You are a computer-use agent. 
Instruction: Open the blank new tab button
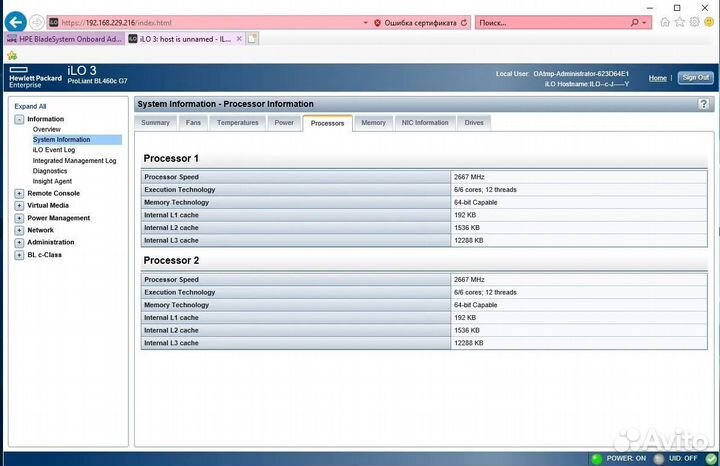pyautogui.click(x=253, y=38)
